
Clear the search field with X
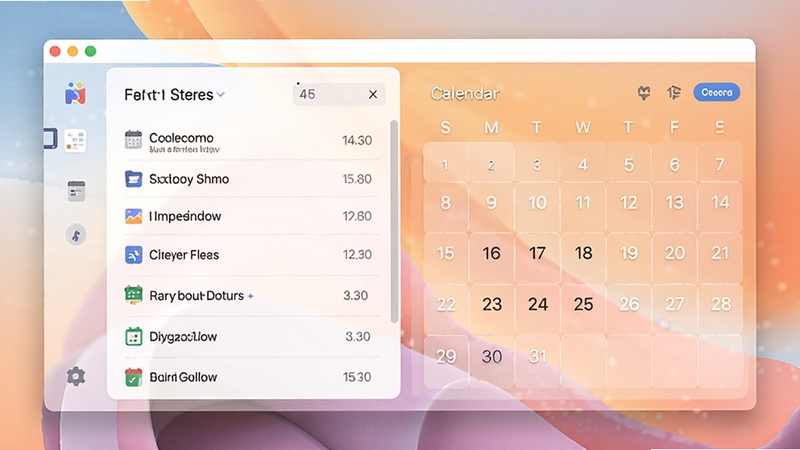(x=373, y=94)
